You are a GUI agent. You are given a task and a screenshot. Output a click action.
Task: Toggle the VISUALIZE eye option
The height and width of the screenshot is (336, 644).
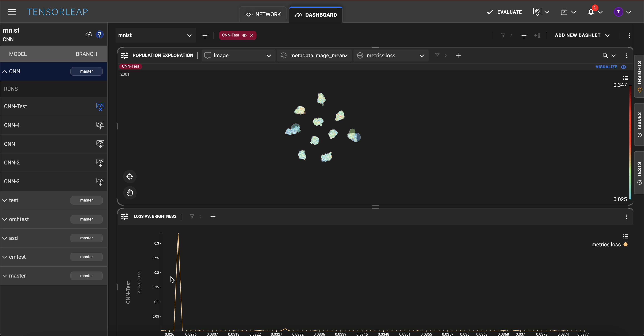pos(624,67)
